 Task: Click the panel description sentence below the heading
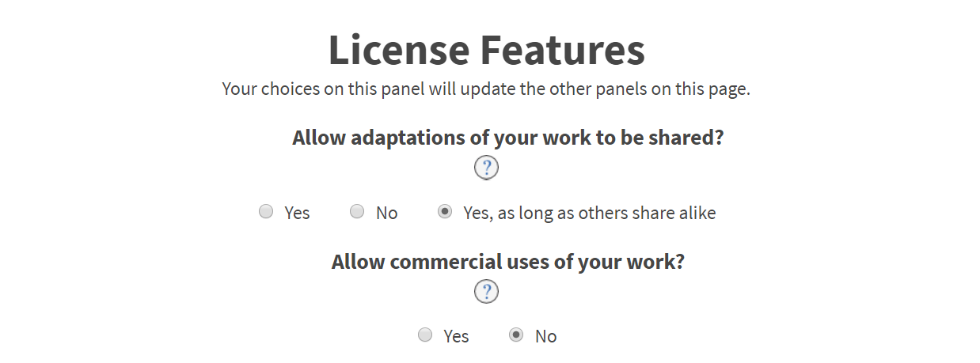point(486,89)
